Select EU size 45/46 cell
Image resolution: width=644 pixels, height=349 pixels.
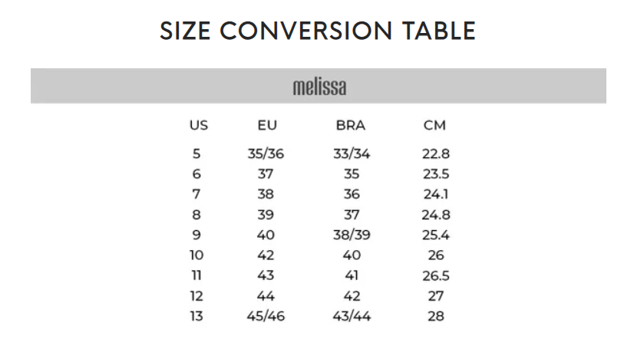[266, 316]
